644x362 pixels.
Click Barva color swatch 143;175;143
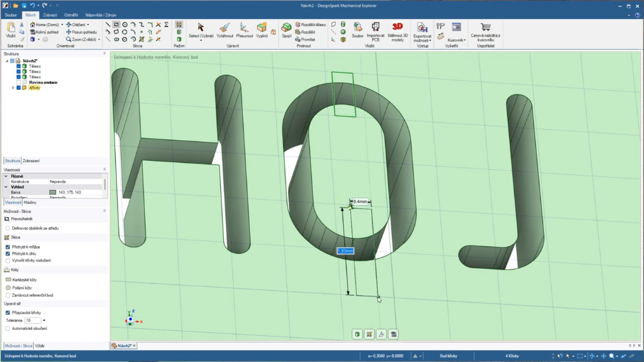click(x=52, y=193)
